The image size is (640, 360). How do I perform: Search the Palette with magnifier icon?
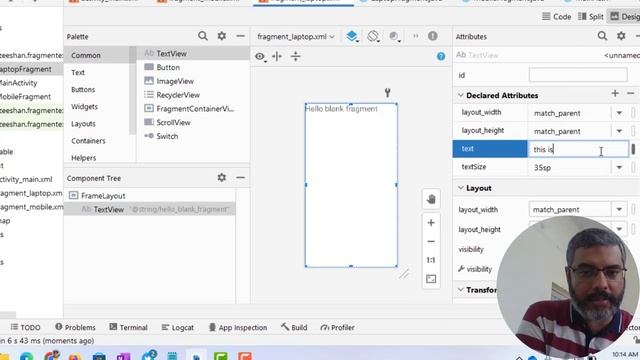tap(203, 36)
